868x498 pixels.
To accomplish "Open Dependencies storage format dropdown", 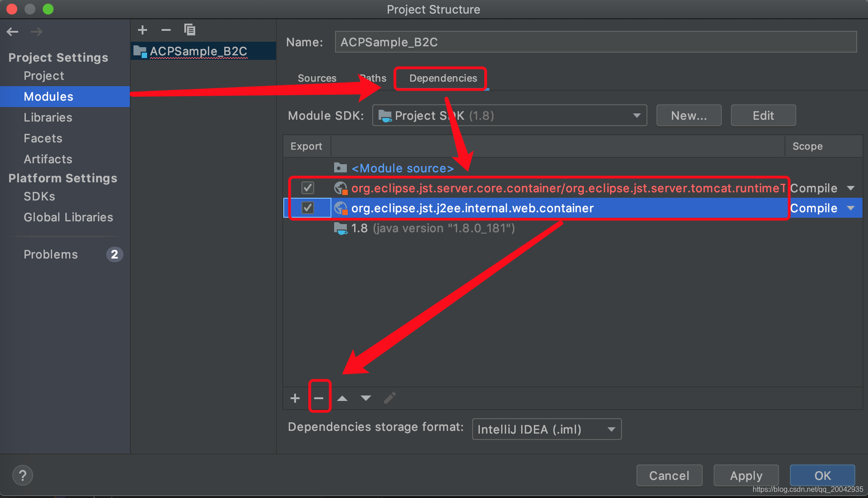I will pyautogui.click(x=547, y=429).
